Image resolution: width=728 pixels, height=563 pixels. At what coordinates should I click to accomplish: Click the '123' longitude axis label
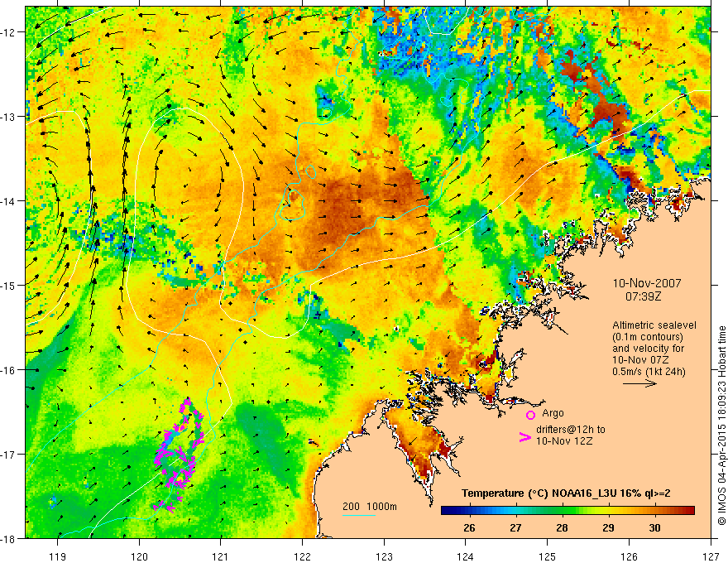pos(384,556)
